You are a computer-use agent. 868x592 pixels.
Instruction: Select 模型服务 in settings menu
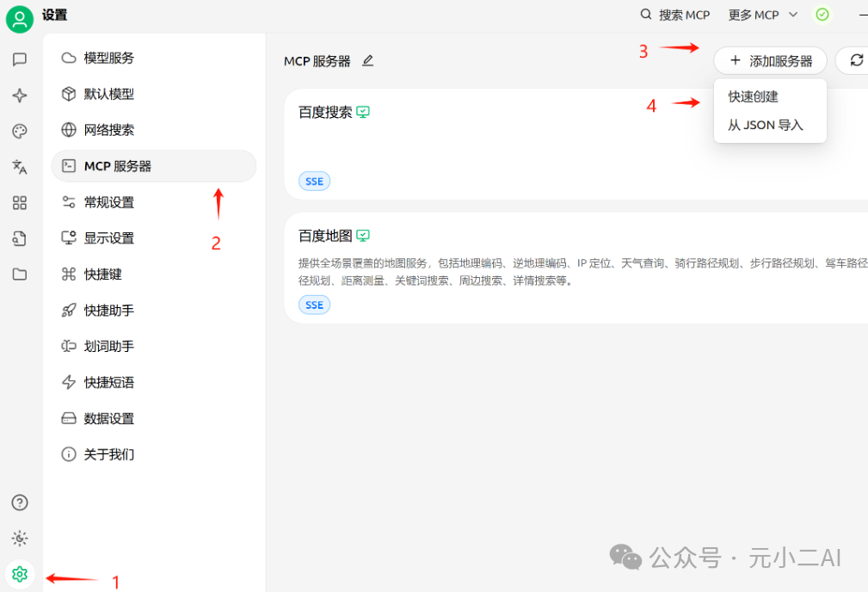pos(154,59)
